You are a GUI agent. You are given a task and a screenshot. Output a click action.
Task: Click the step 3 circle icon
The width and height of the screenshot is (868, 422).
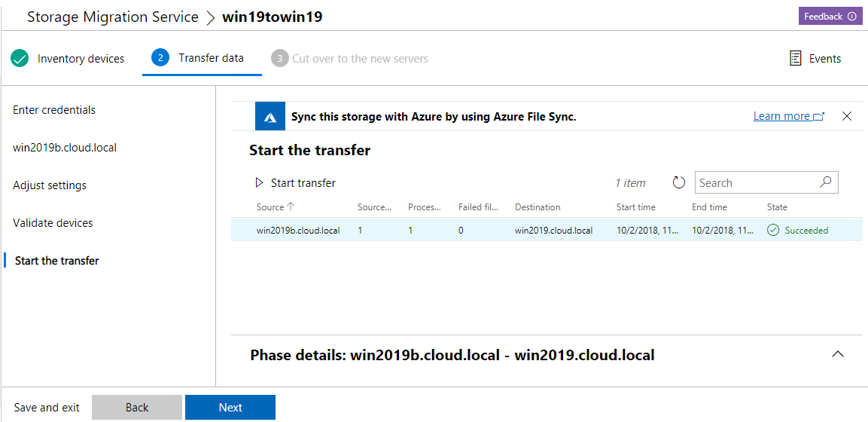pos(279,58)
